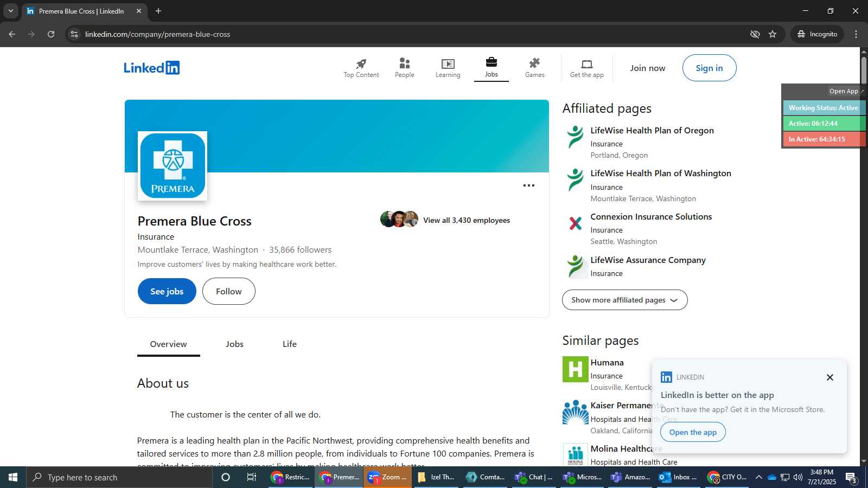Click the employee avatars thumbnail

(399, 219)
